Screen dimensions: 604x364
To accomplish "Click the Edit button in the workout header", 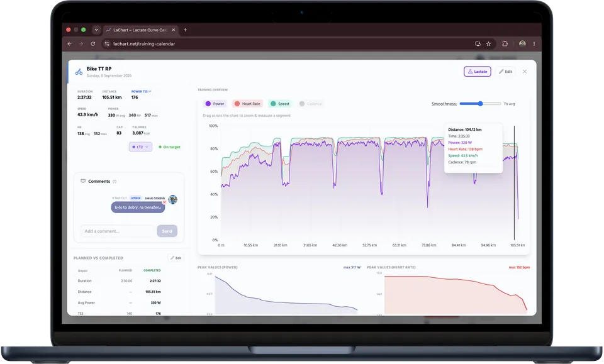I will (505, 72).
